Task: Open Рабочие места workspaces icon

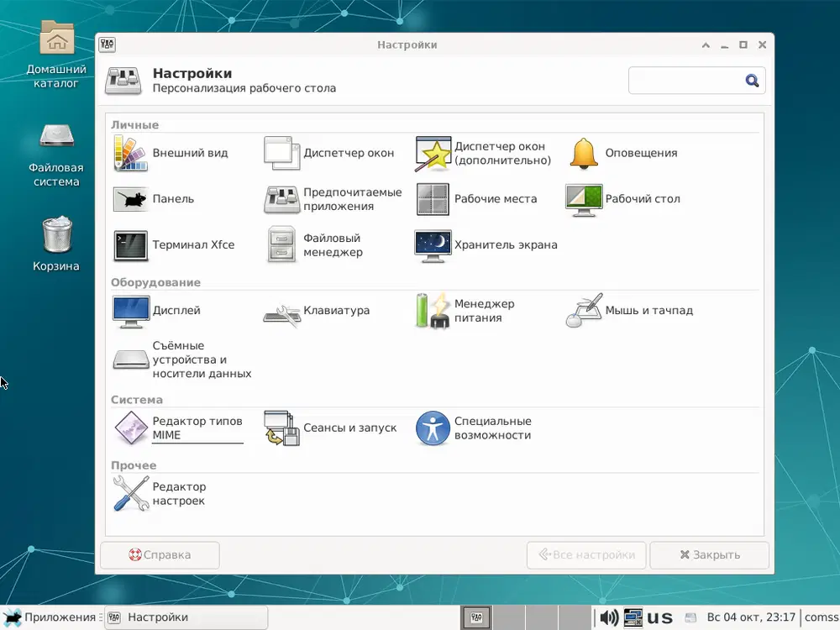Action: (433, 199)
